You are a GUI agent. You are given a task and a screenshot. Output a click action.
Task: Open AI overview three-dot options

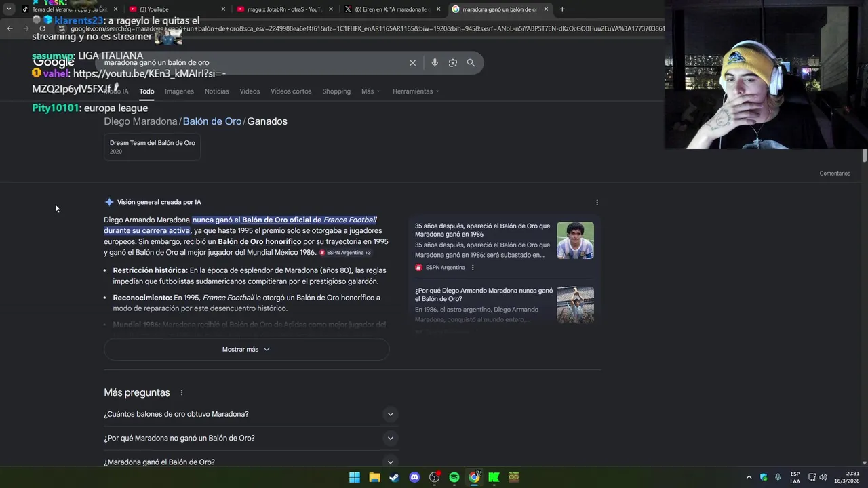point(597,202)
